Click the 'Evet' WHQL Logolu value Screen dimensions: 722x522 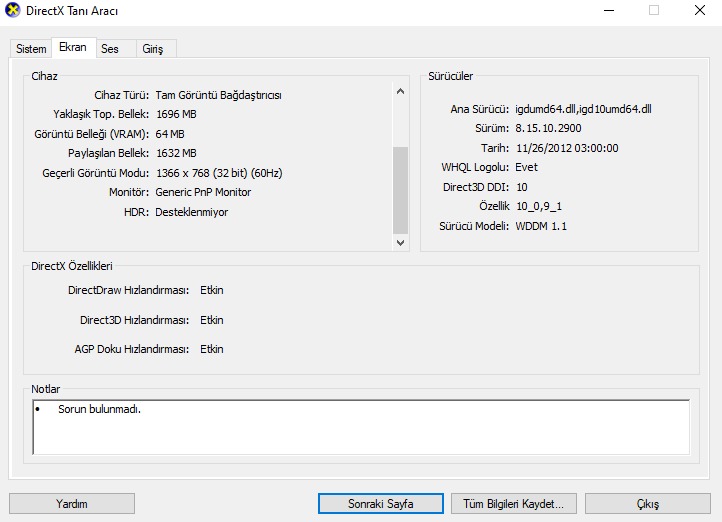pyautogui.click(x=526, y=167)
